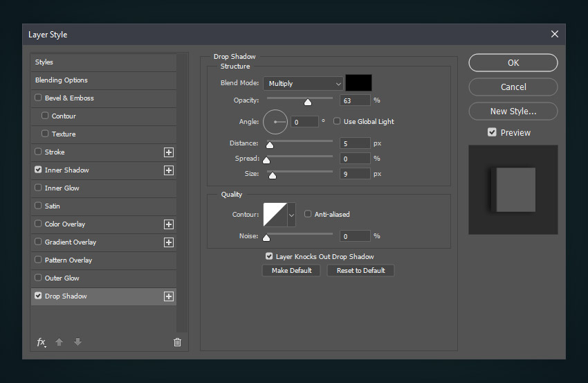Click the New Style... button
This screenshot has height=383, width=588.
(513, 111)
